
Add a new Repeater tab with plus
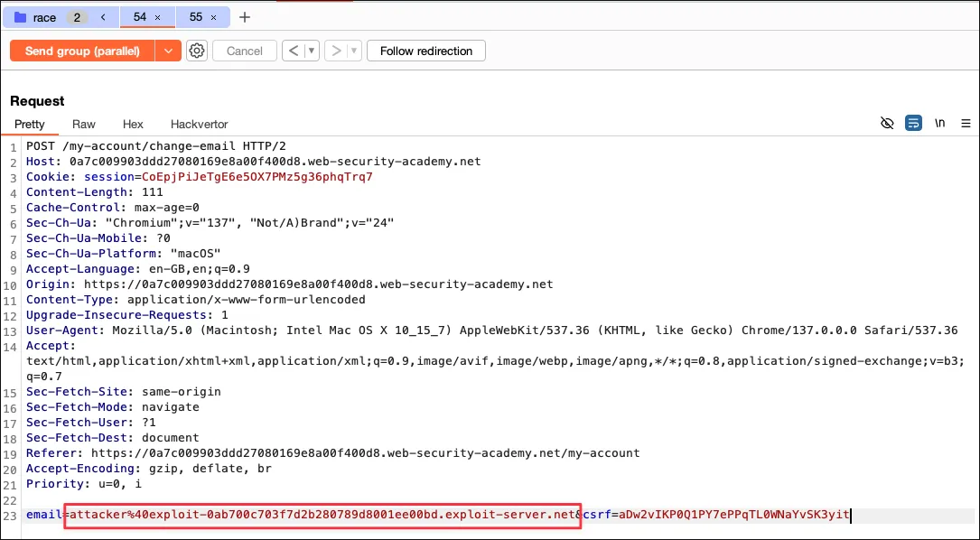[244, 17]
